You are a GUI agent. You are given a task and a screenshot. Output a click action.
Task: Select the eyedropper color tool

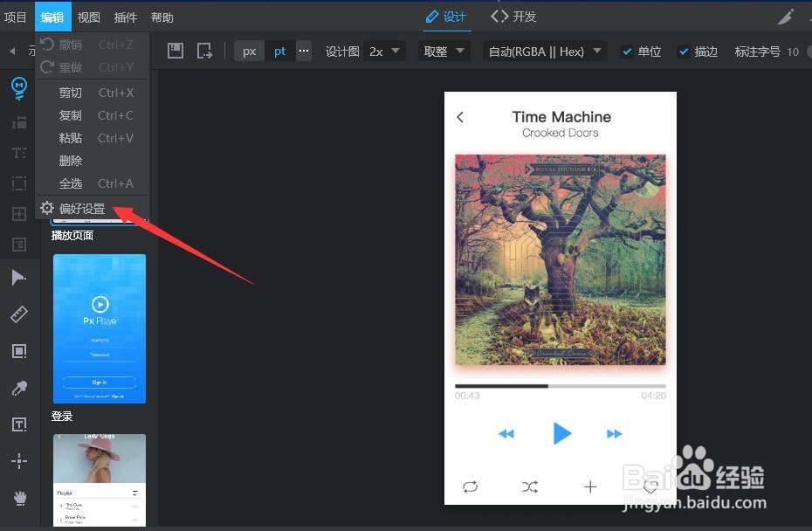(x=19, y=388)
